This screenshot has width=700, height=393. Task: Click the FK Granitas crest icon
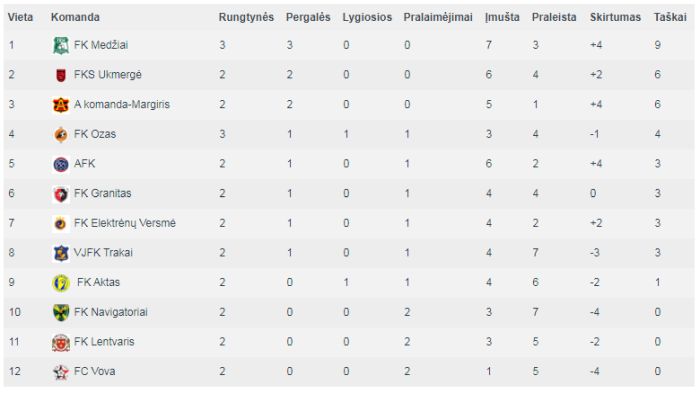click(x=61, y=194)
